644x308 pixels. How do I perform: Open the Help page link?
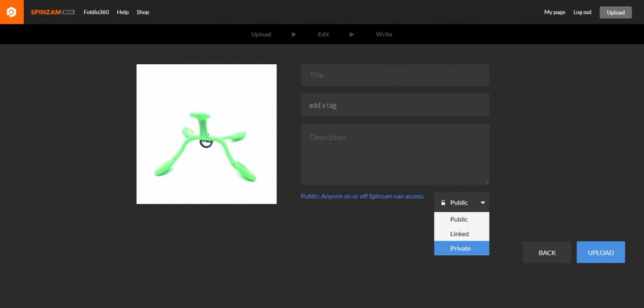click(122, 12)
